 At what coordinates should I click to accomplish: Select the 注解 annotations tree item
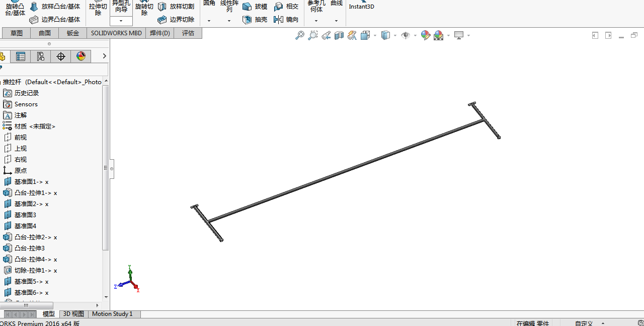[15, 115]
